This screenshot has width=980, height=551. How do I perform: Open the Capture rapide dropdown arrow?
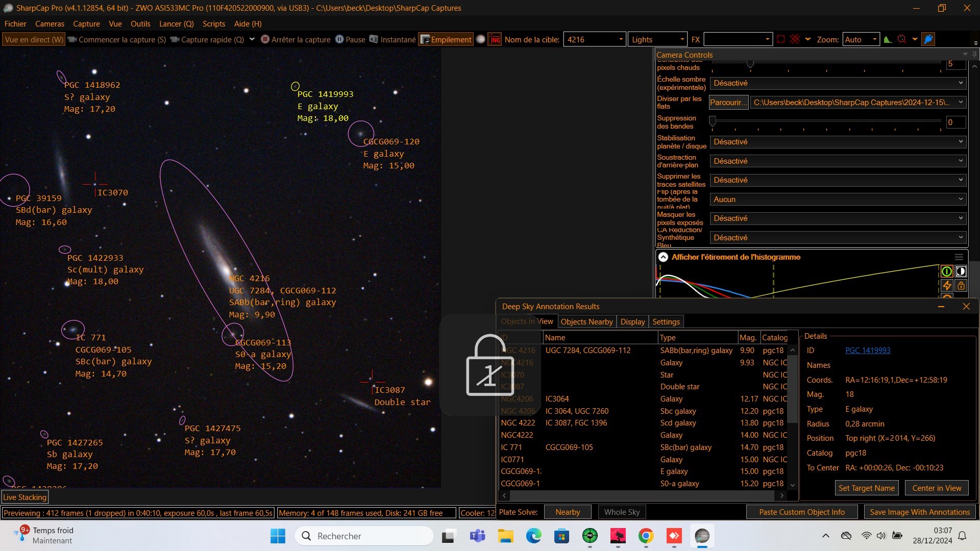(x=252, y=39)
